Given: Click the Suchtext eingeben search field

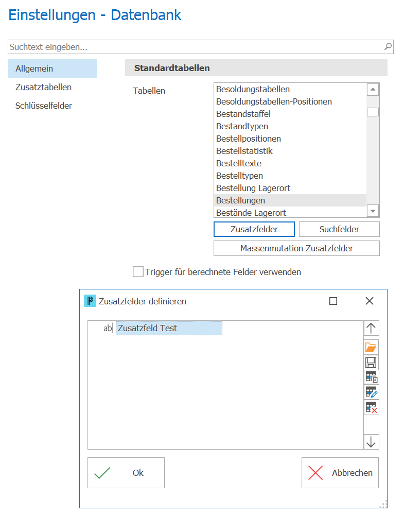Looking at the screenshot, I should pyautogui.click(x=201, y=47).
